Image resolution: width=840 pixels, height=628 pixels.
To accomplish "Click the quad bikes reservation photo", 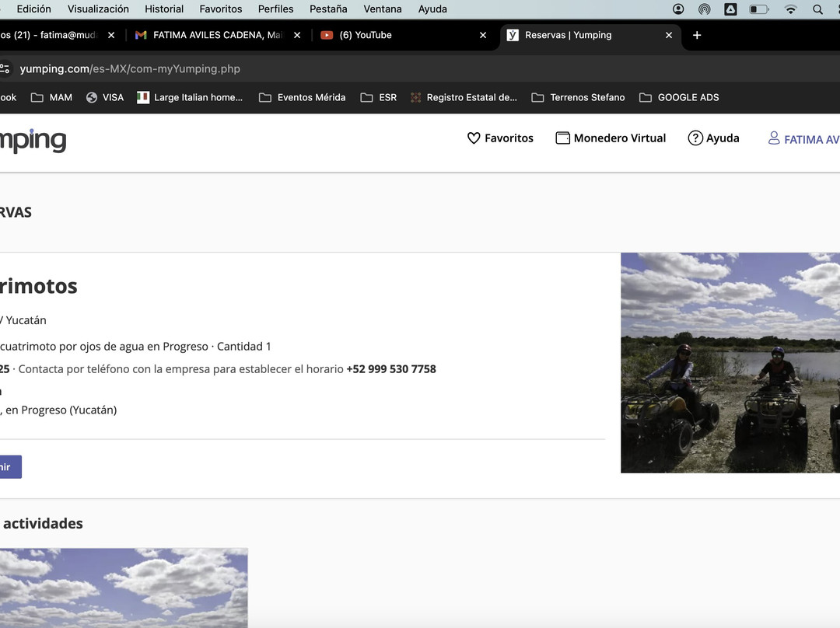I will (730, 362).
